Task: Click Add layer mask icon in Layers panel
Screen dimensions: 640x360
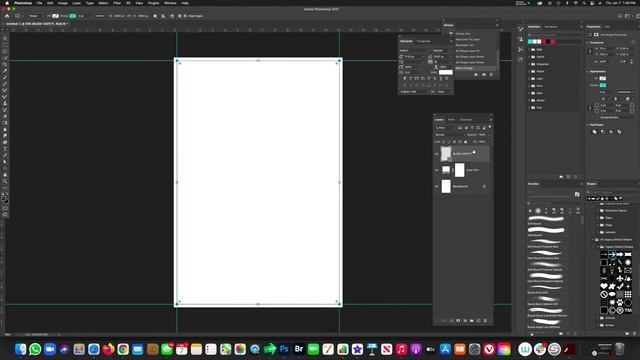Action: pyautogui.click(x=458, y=321)
